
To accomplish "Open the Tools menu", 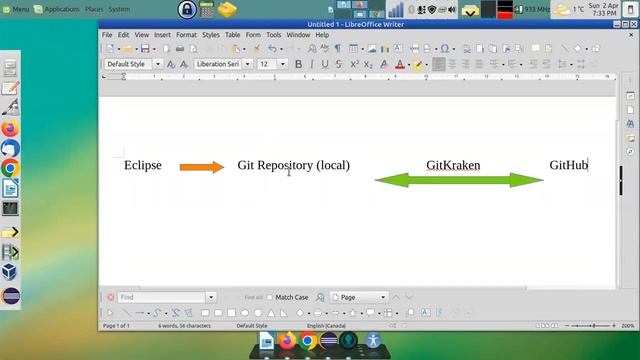I will click(x=274, y=35).
